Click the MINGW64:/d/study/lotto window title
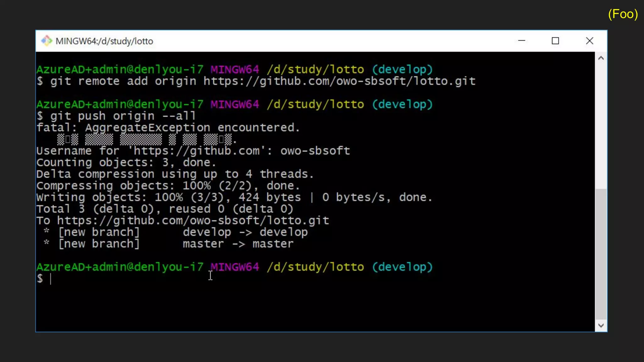This screenshot has width=644, height=362. point(104,41)
